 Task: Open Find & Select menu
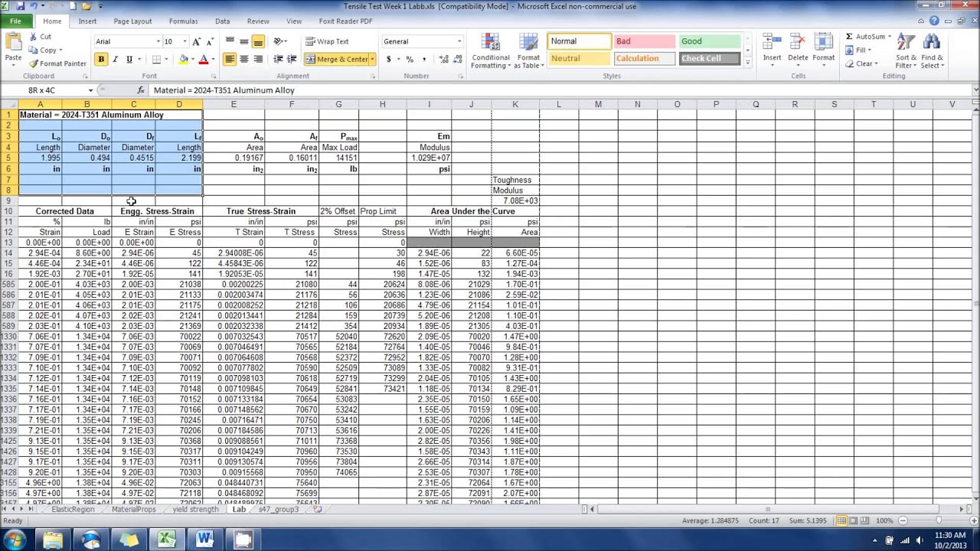tap(932, 51)
